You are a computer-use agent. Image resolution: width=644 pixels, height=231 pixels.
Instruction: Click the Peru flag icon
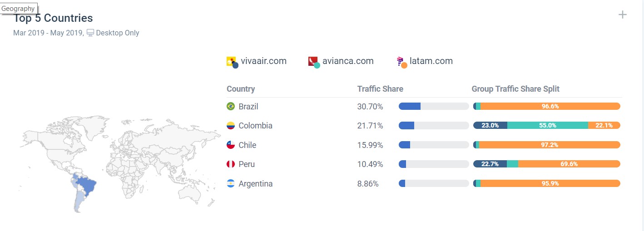(x=231, y=164)
